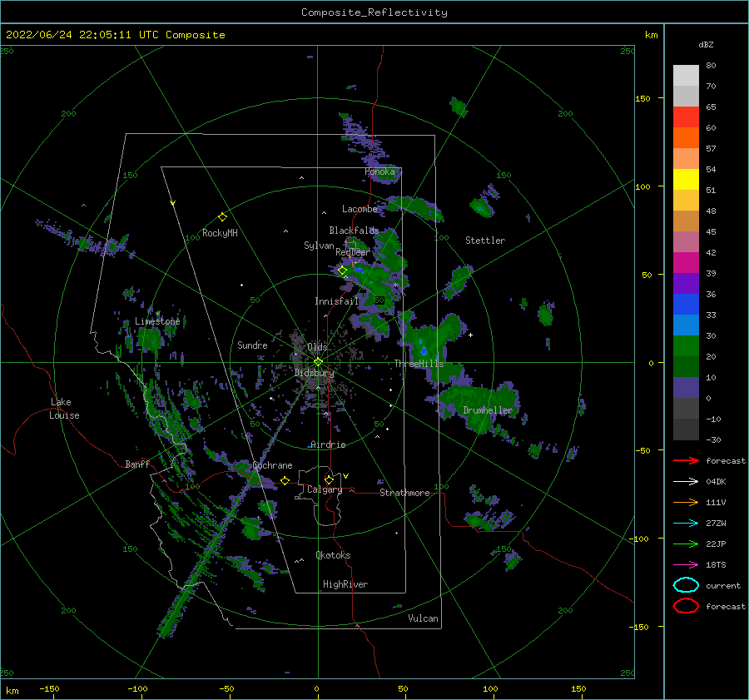Click the Strathmore label
Screen dimensions: 749x700
point(404,493)
